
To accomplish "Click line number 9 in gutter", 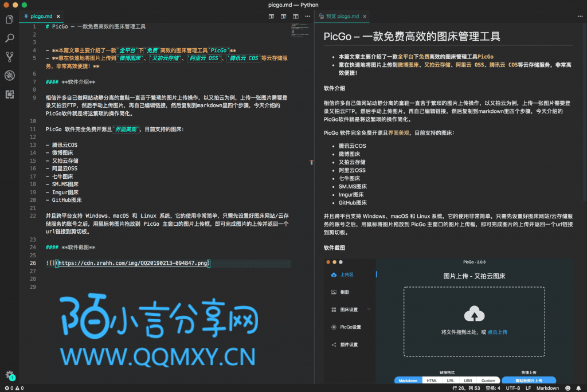I will point(34,98).
